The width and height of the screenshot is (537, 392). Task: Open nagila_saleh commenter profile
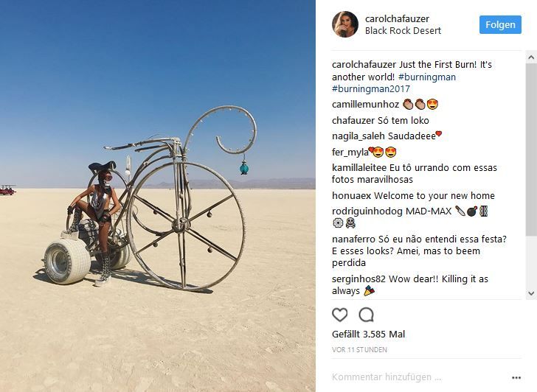click(x=358, y=136)
